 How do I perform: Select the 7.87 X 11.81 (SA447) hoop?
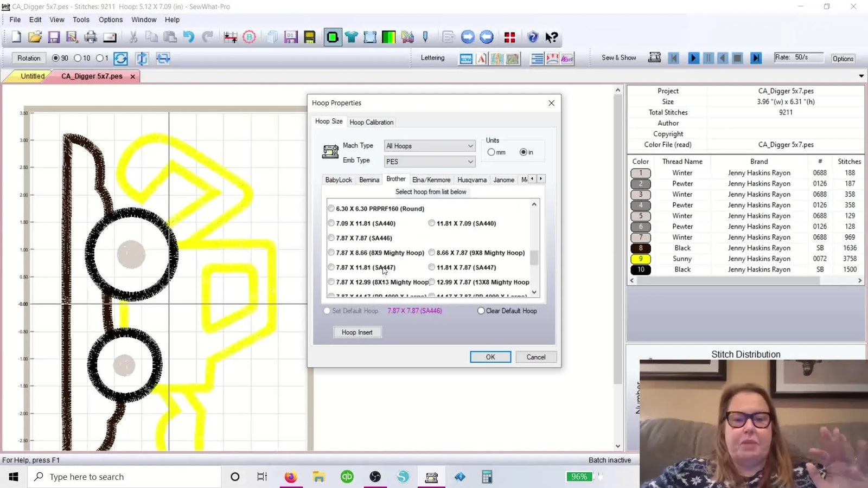click(331, 267)
